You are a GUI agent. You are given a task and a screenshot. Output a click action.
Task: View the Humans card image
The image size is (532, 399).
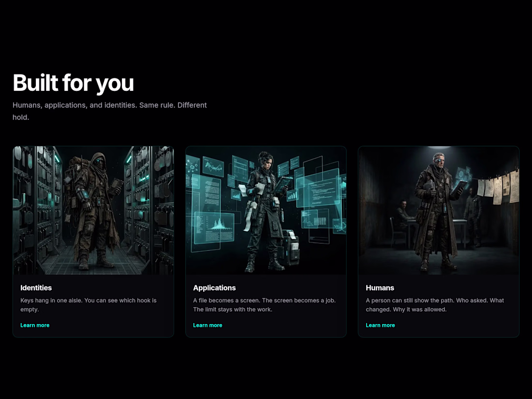439,210
